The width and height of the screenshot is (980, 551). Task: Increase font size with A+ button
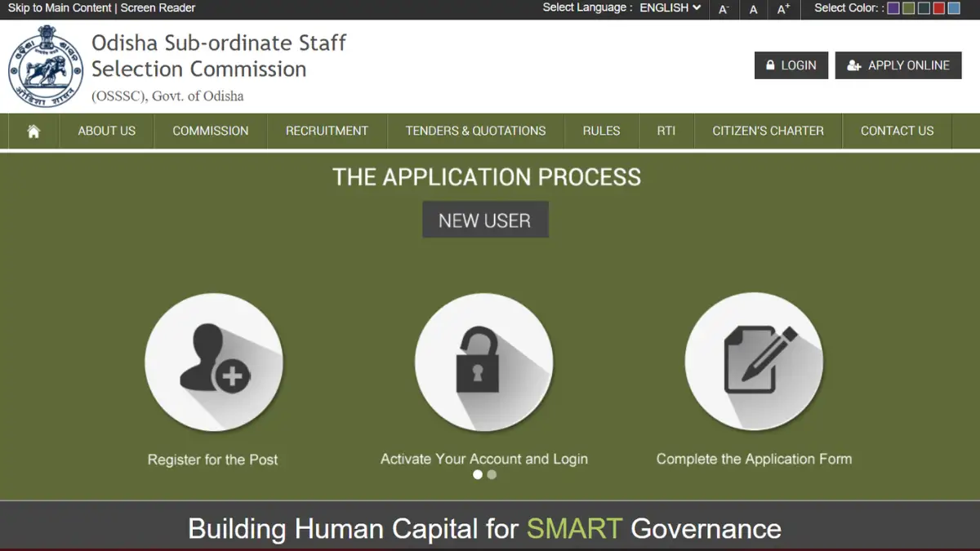(x=784, y=9)
